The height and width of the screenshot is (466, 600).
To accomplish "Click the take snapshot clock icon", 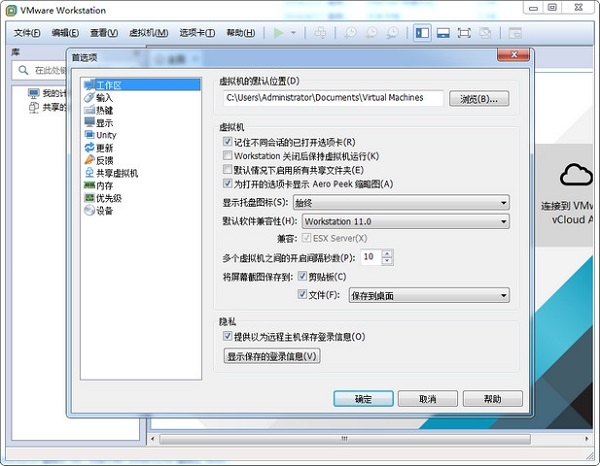I will (x=351, y=33).
